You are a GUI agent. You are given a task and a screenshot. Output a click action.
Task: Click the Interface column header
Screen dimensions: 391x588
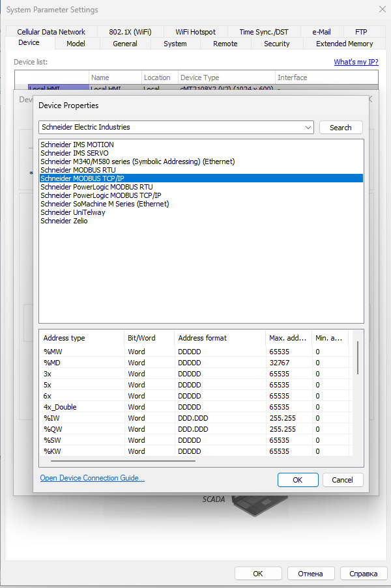(326, 77)
